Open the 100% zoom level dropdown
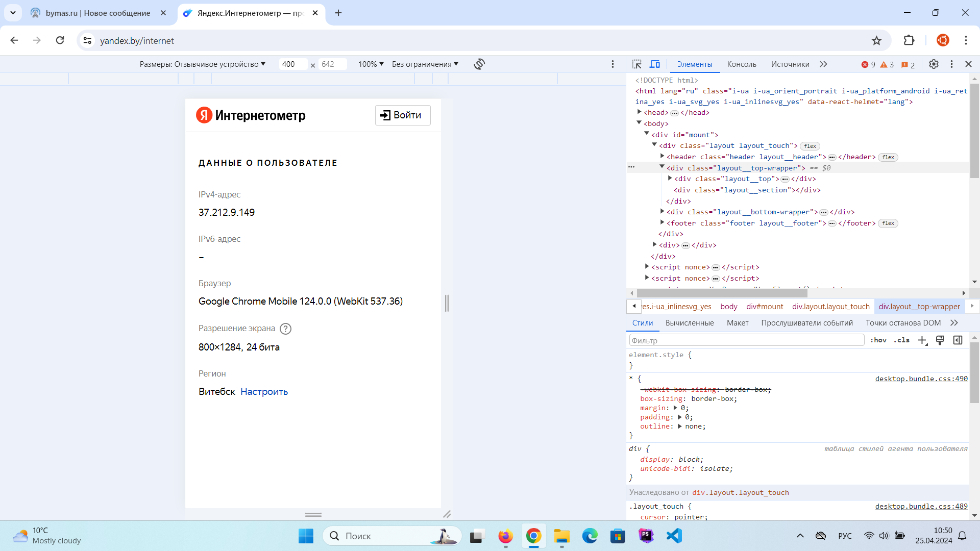 pos(371,64)
